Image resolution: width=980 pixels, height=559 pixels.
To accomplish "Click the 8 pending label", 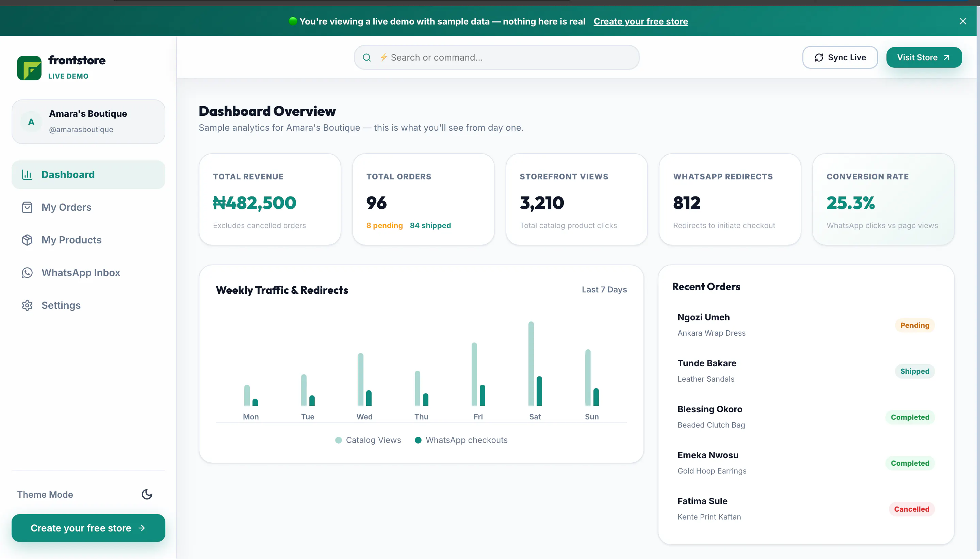I will coord(385,225).
